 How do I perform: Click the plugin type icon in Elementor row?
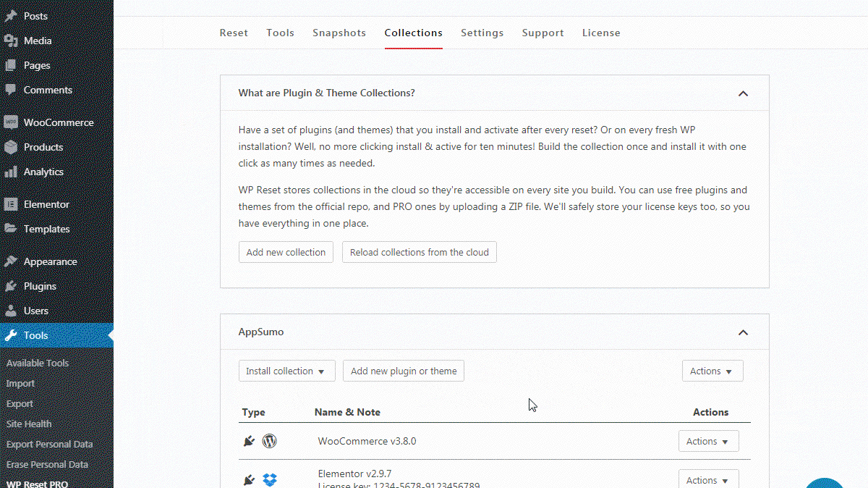[250, 480]
